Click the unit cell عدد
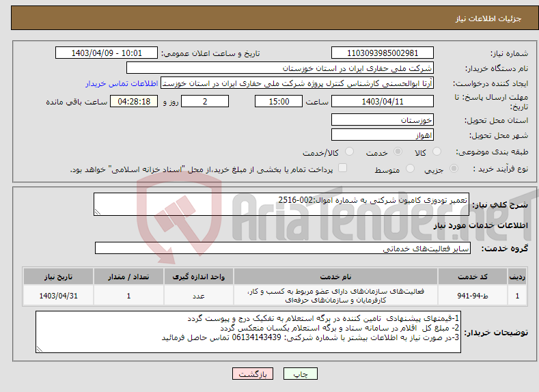The width and height of the screenshot is (539, 392). point(199,296)
